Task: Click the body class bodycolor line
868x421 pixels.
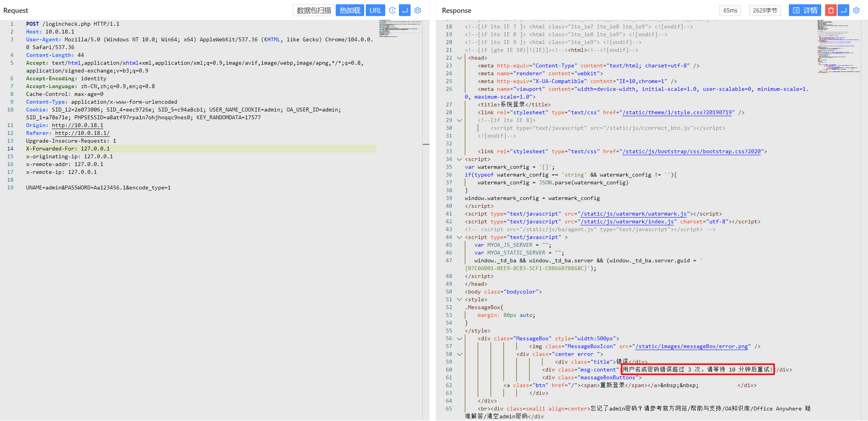Action: (503, 292)
